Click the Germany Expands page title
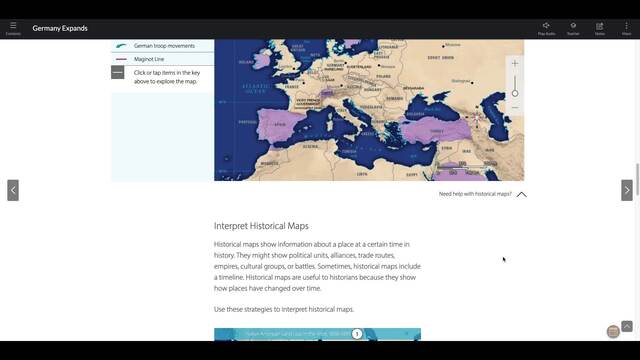640x360 pixels. pos(60,28)
